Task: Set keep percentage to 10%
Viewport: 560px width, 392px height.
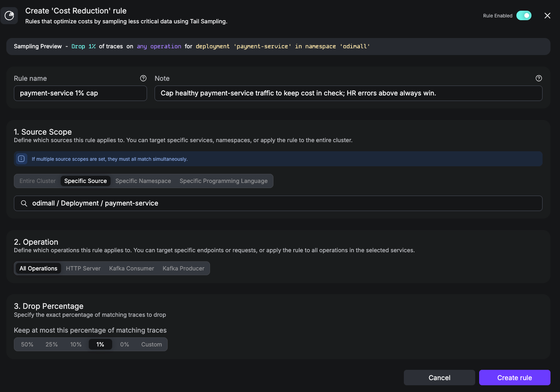Action: click(76, 344)
